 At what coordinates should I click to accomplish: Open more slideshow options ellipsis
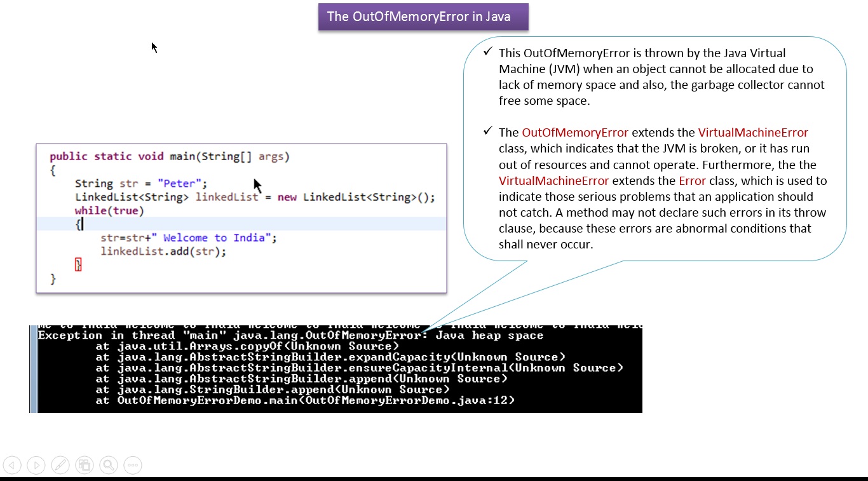(133, 465)
